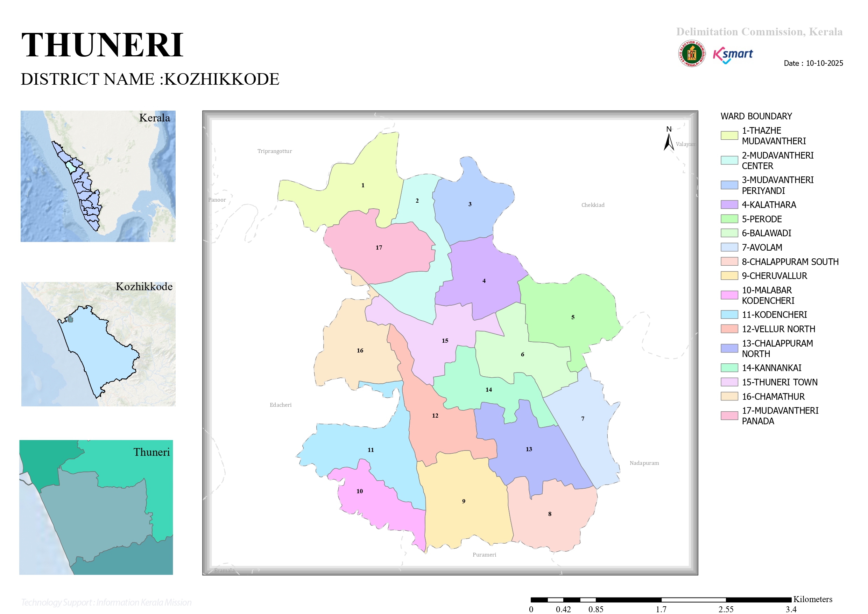The width and height of the screenshot is (868, 614).
Task: Open the Thuneri inset map thumbnail
Action: [96, 507]
